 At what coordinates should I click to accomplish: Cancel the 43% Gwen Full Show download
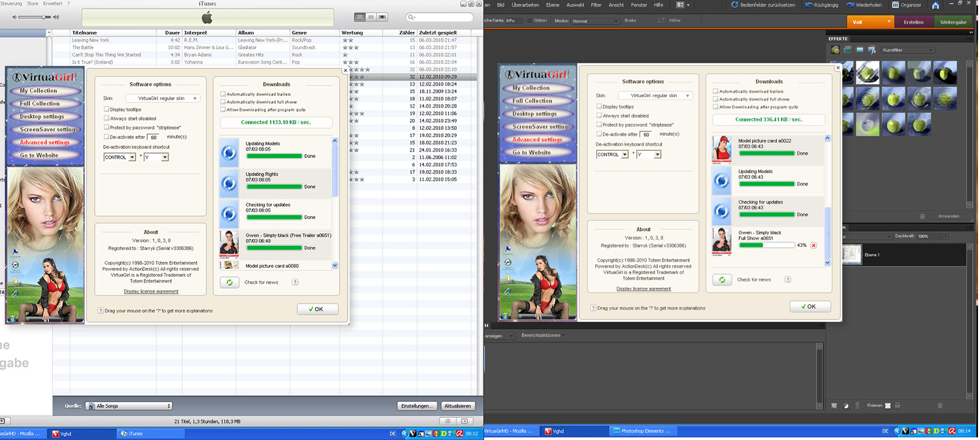click(x=813, y=245)
